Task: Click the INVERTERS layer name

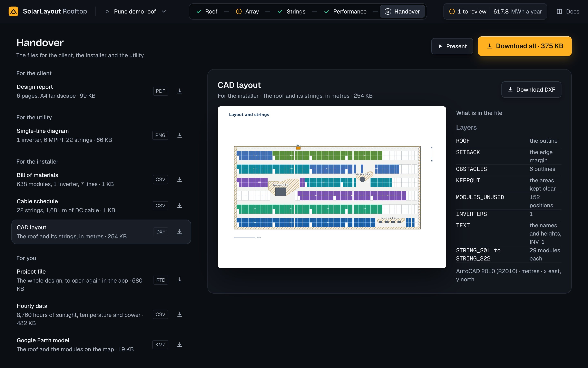Action: pos(471,214)
